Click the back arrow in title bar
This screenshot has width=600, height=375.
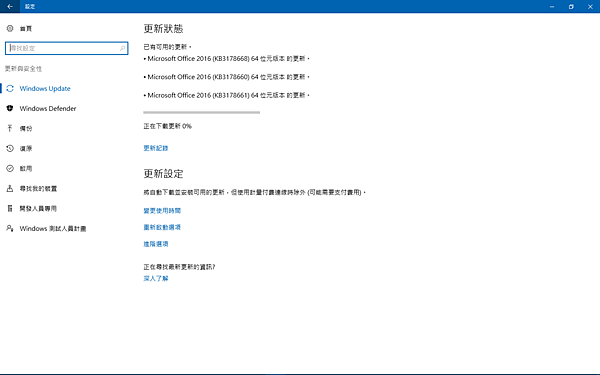pyautogui.click(x=10, y=7)
